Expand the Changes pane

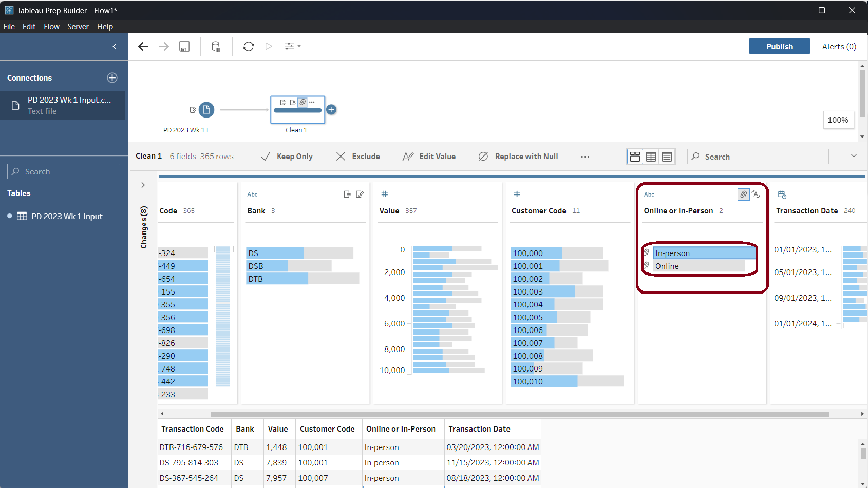coord(143,185)
